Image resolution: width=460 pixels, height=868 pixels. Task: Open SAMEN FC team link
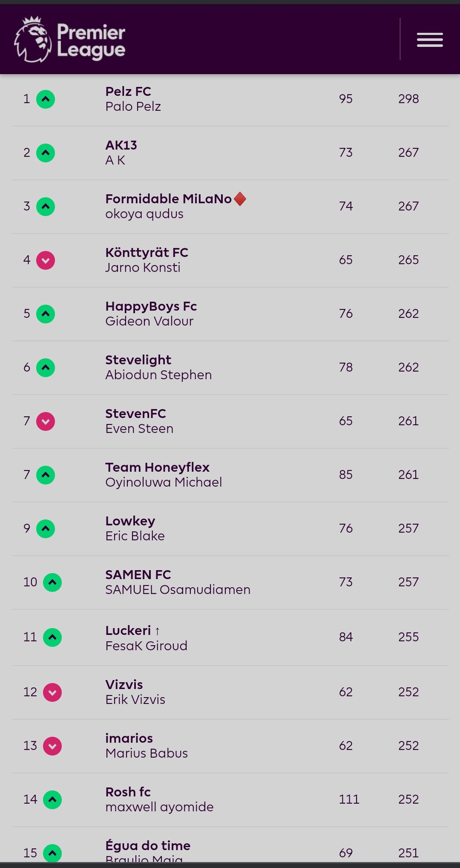point(138,574)
